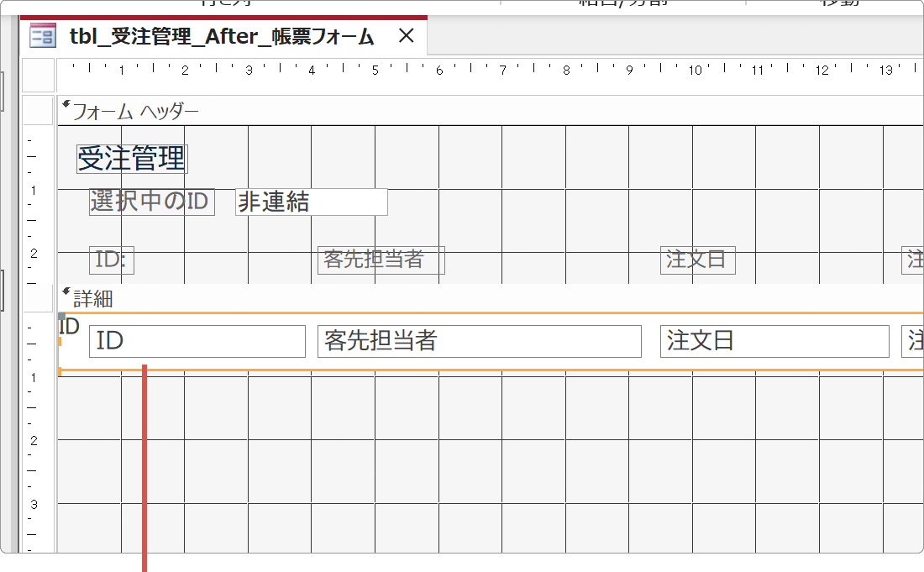The height and width of the screenshot is (572, 924).
Task: Click the form selector box at the ruler intersection
Action: pyautogui.click(x=38, y=75)
